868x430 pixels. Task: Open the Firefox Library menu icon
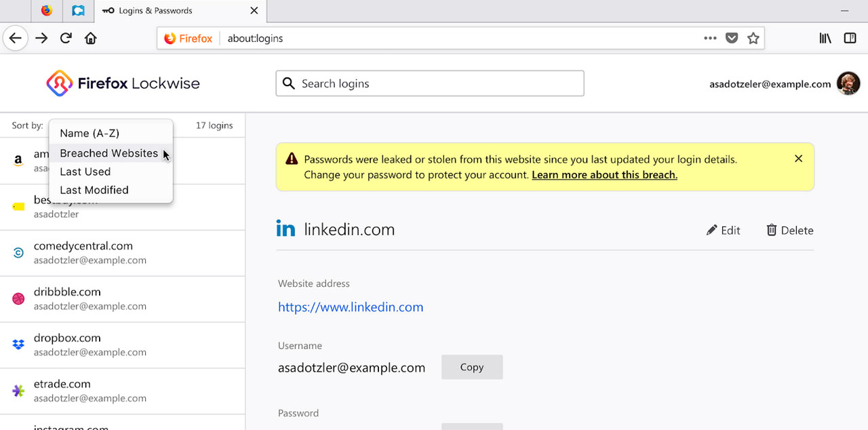825,38
